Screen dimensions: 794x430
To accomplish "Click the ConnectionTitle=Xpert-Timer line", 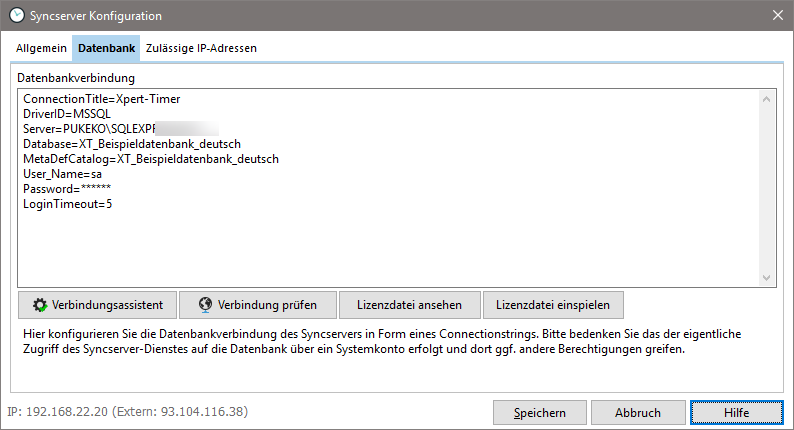I will [101, 99].
